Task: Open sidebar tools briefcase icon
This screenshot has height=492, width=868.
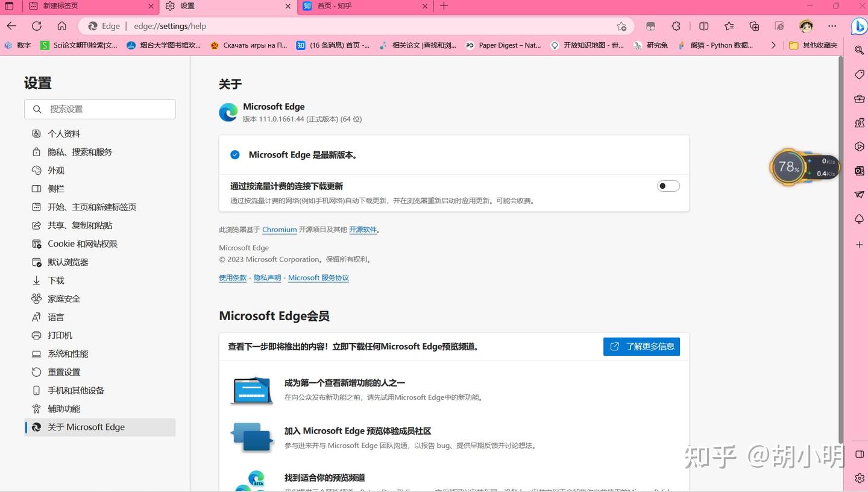Action: [860, 98]
